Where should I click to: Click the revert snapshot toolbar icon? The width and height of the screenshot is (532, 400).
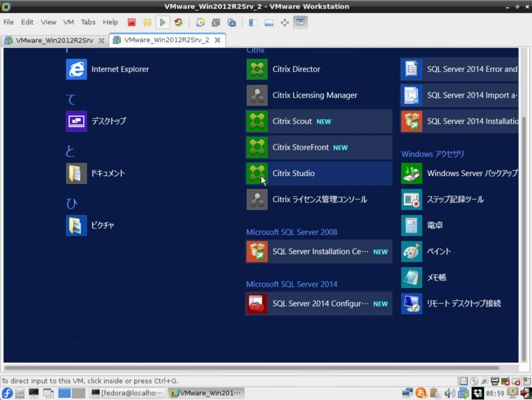click(216, 22)
